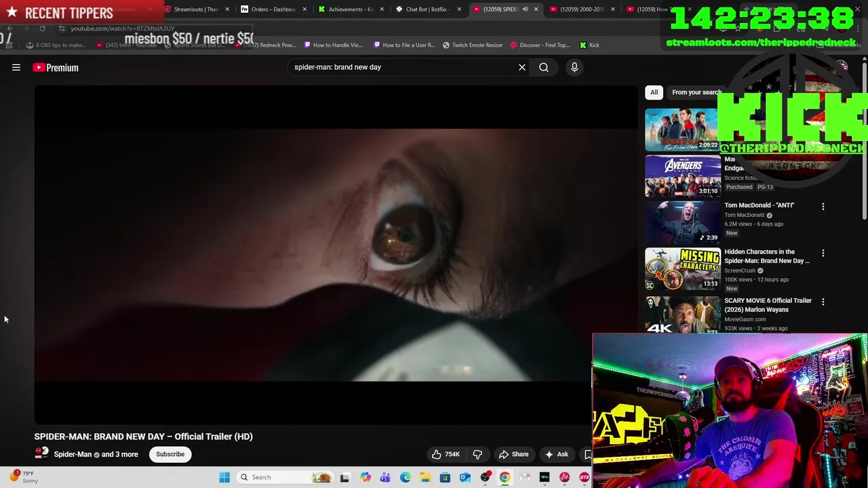
Task: Dislike the video with thumbs down
Action: click(x=477, y=454)
